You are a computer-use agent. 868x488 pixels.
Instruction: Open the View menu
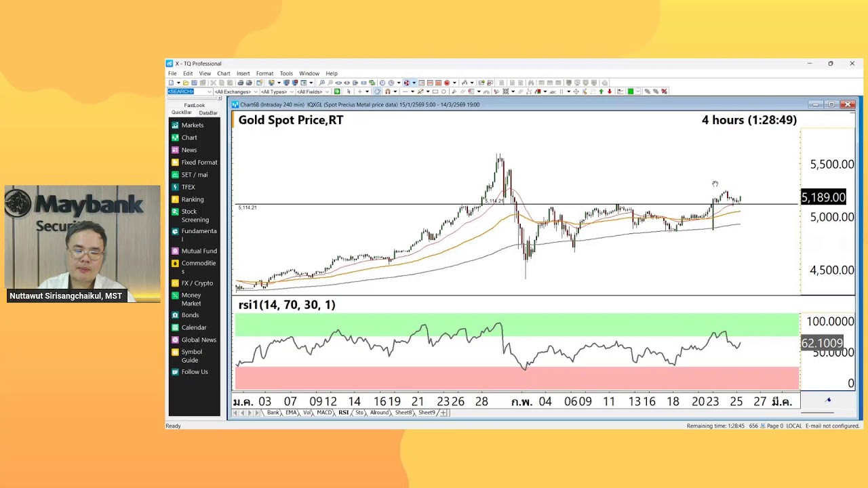205,73
